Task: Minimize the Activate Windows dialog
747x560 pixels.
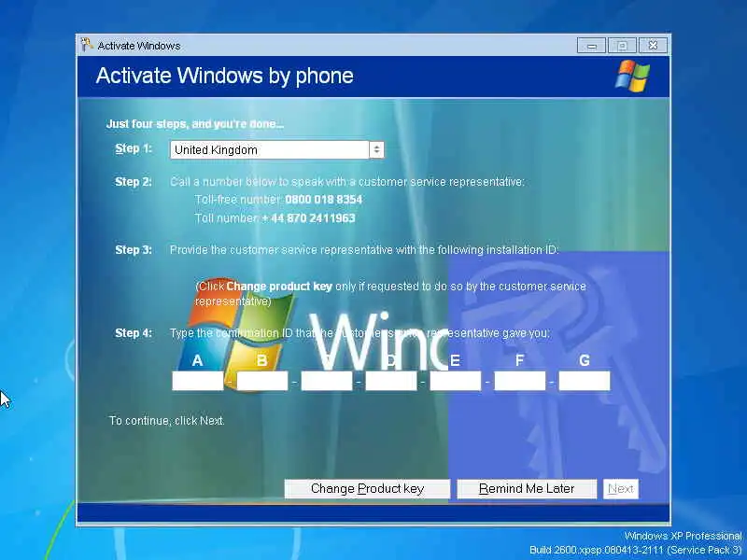Action: [x=592, y=46]
